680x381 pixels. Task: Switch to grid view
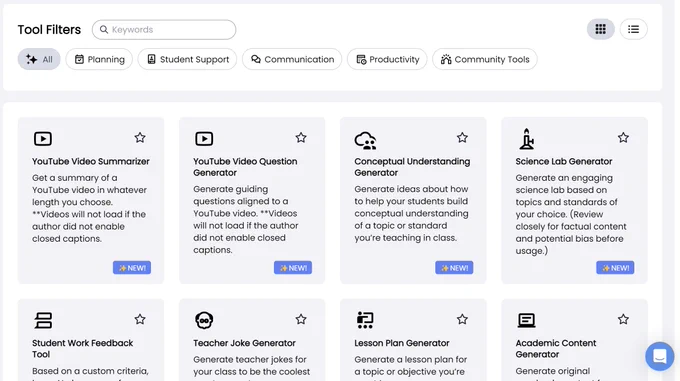click(601, 29)
